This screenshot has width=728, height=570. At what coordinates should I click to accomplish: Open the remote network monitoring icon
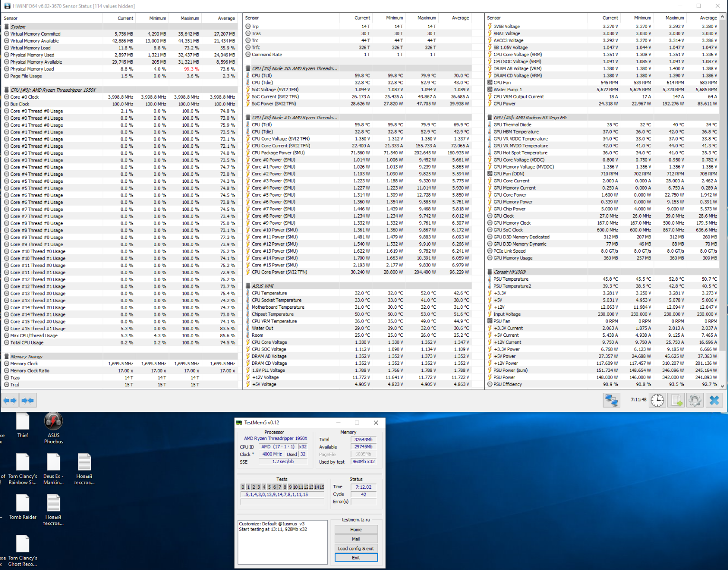point(611,400)
